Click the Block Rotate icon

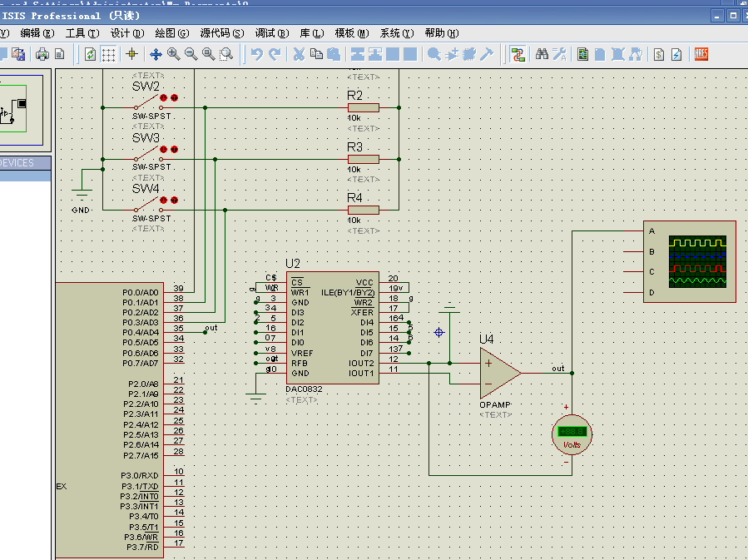(393, 54)
